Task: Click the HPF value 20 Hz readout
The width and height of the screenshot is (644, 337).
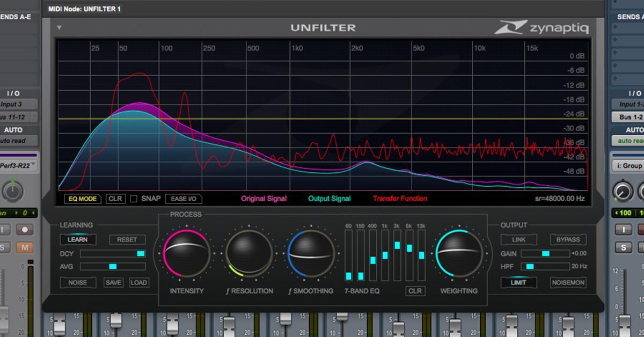Action: pyautogui.click(x=579, y=266)
